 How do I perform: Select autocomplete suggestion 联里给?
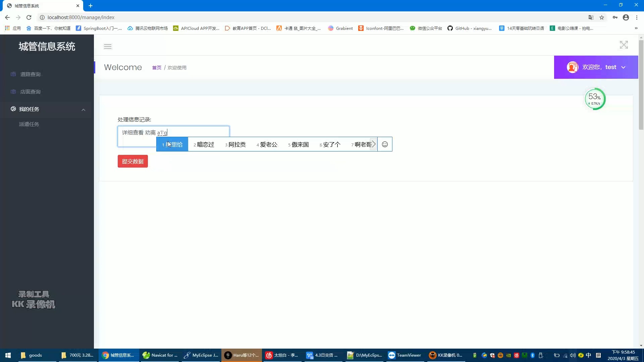[172, 144]
